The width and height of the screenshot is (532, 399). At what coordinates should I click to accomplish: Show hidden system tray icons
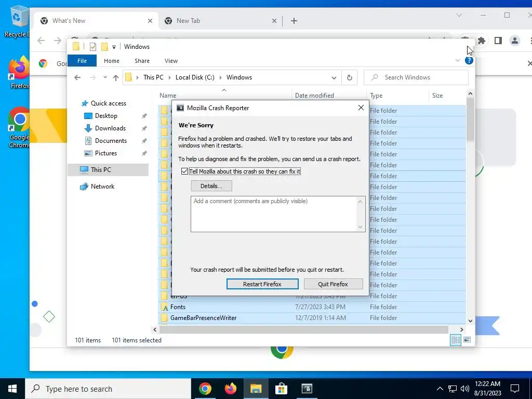point(440,389)
